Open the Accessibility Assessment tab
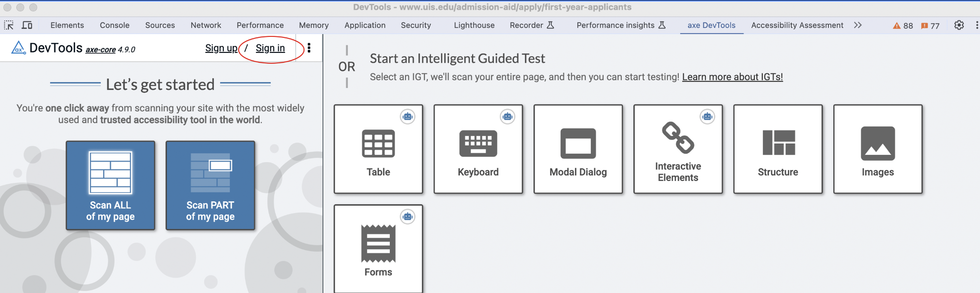980x293 pixels. [x=797, y=26]
